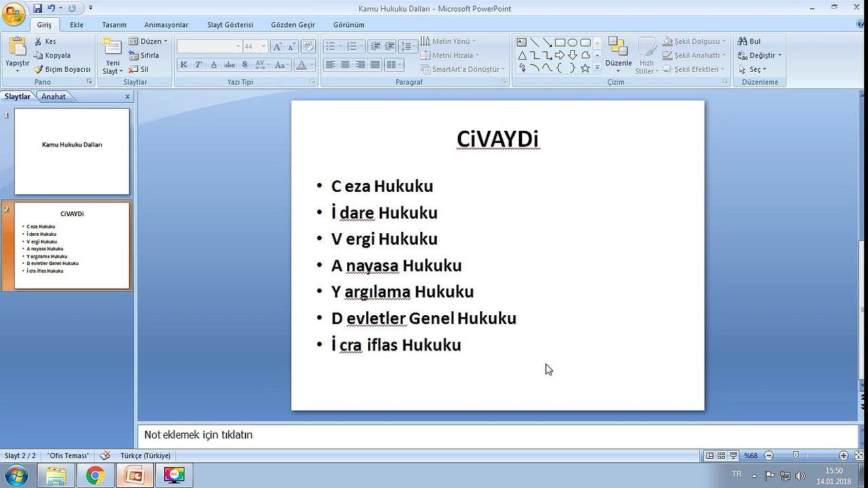
Task: Expand the Şekil Dolgusu shape fill menu
Action: 695,41
